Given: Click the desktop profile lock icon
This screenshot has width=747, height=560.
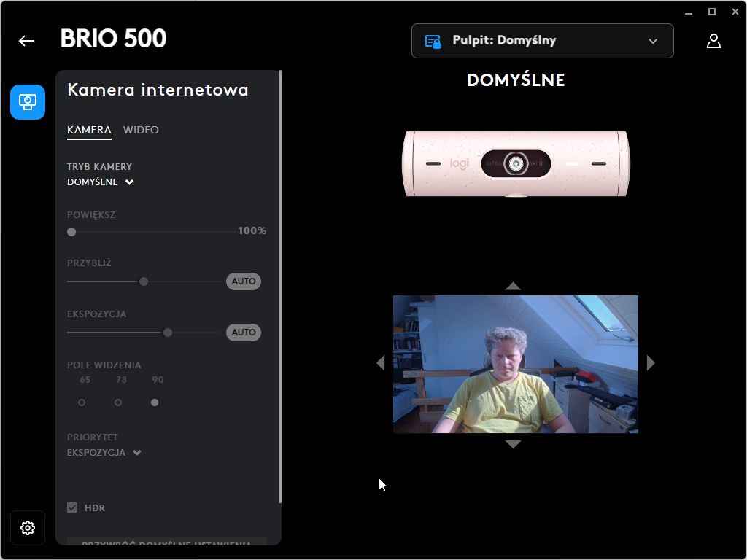Looking at the screenshot, I should [x=433, y=42].
